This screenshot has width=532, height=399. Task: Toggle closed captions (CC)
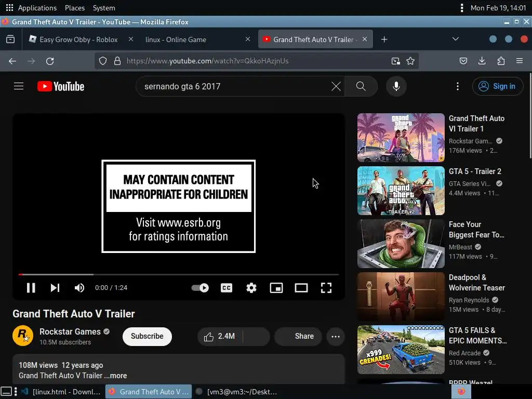[x=227, y=288]
